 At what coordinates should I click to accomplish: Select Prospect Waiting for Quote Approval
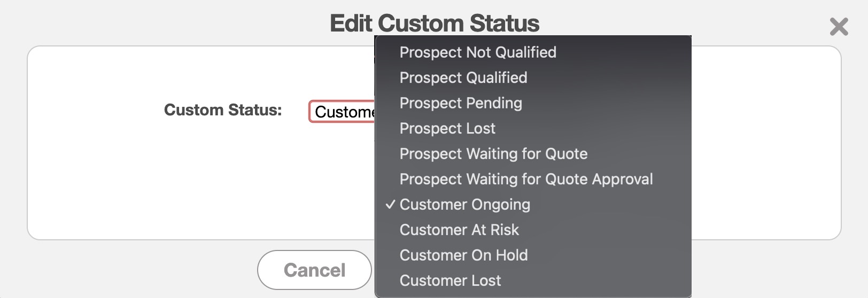526,179
